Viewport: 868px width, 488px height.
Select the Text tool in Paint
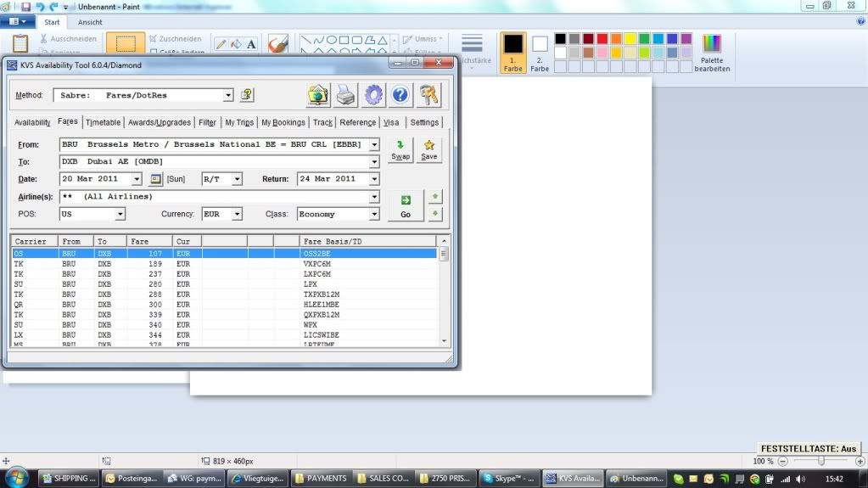251,44
